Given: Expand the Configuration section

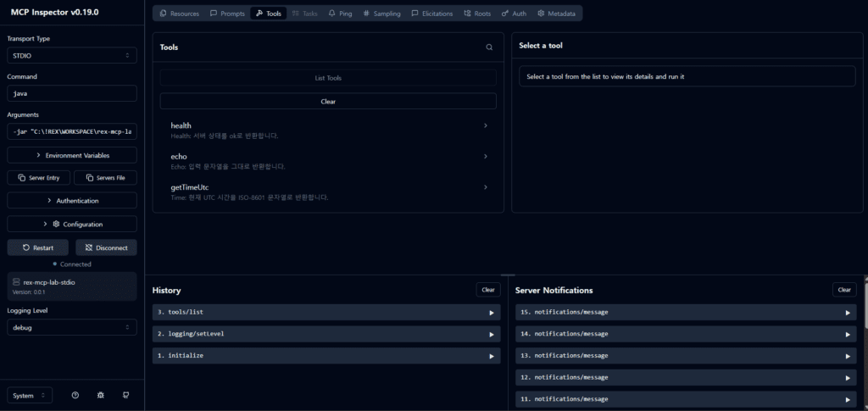Looking at the screenshot, I should 72,224.
